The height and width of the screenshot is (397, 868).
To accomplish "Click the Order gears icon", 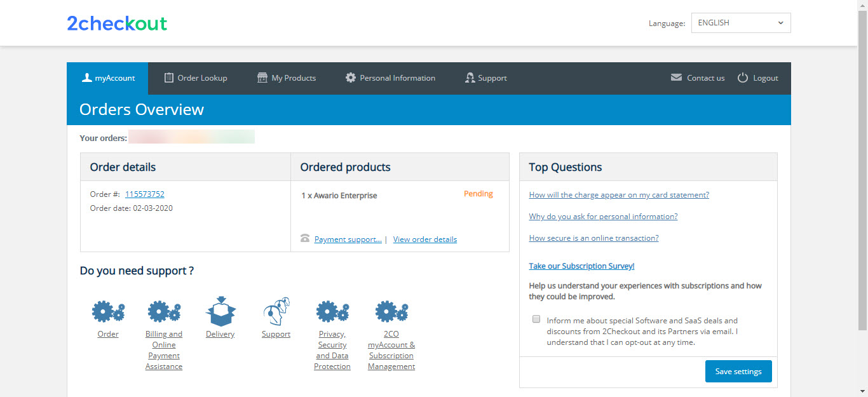I will click(x=108, y=311).
